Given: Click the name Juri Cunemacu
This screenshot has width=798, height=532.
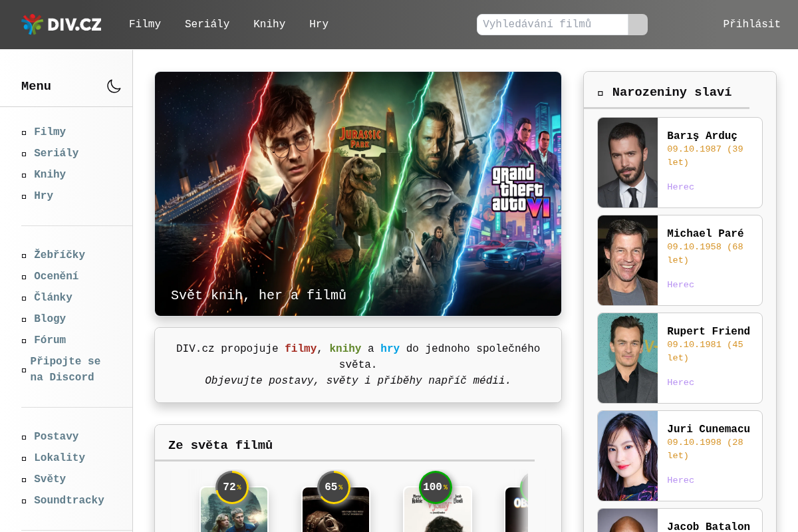Looking at the screenshot, I should (x=709, y=430).
